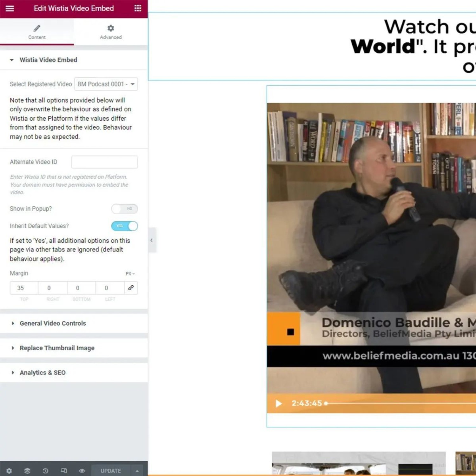Click the Alternate Video ID field
The width and height of the screenshot is (476, 476).
(104, 162)
